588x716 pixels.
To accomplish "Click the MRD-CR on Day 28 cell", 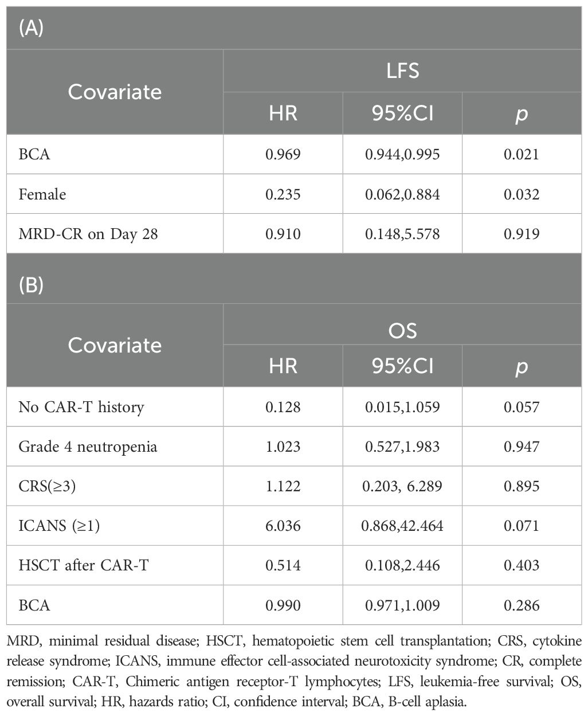I will tap(88, 234).
